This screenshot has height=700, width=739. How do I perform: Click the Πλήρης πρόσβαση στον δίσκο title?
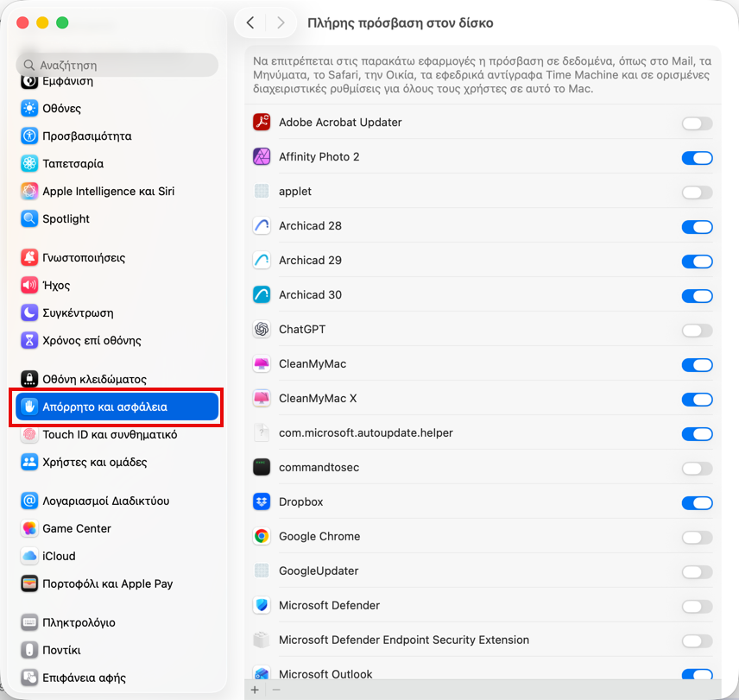click(x=400, y=23)
